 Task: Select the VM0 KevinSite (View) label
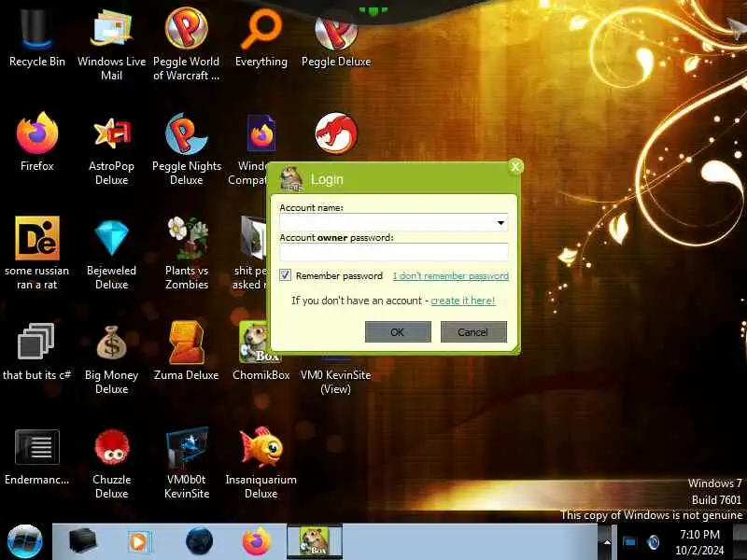tap(335, 382)
